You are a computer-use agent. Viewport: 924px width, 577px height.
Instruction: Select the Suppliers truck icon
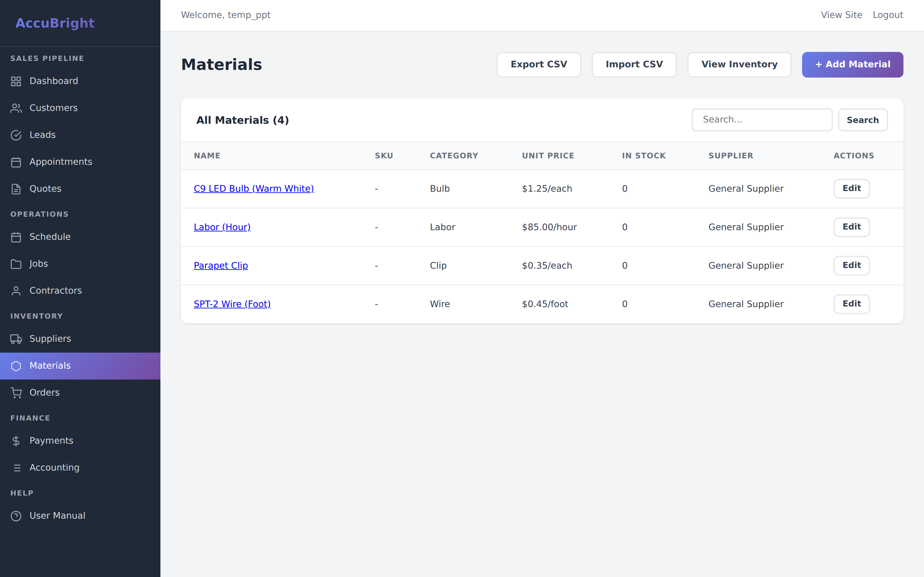pyautogui.click(x=16, y=339)
